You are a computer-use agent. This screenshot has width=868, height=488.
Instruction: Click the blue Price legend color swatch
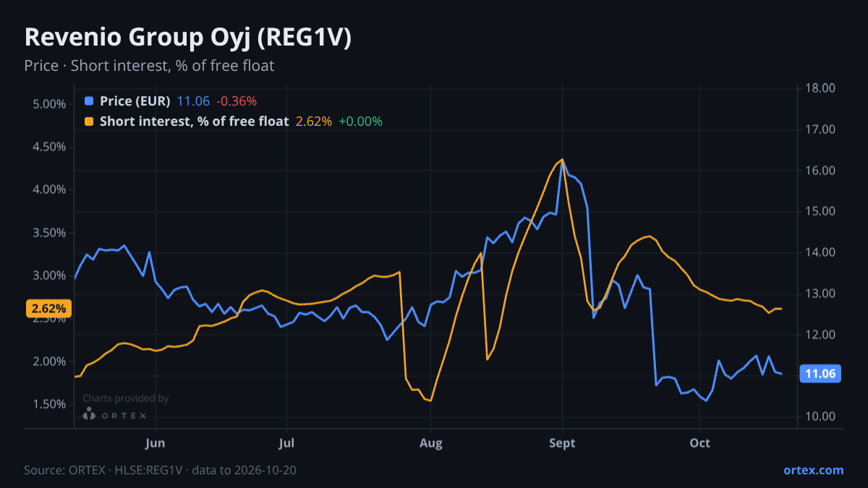point(89,101)
